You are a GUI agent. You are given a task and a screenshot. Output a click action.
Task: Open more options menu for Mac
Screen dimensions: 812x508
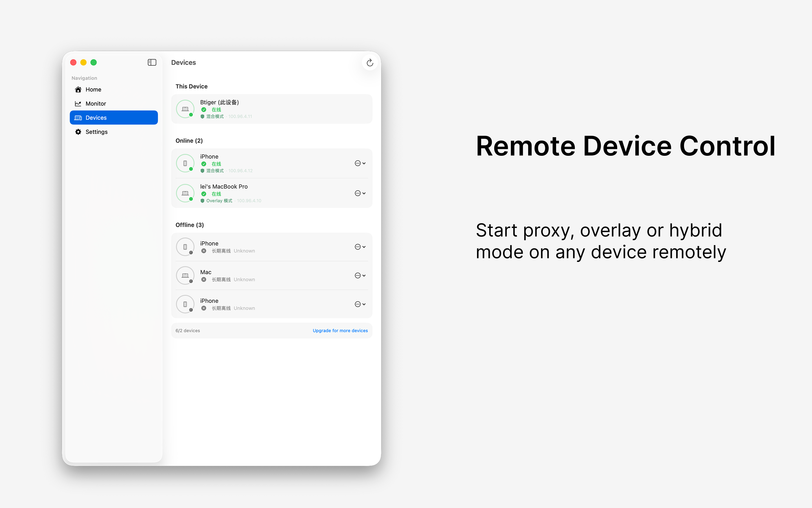pos(360,275)
